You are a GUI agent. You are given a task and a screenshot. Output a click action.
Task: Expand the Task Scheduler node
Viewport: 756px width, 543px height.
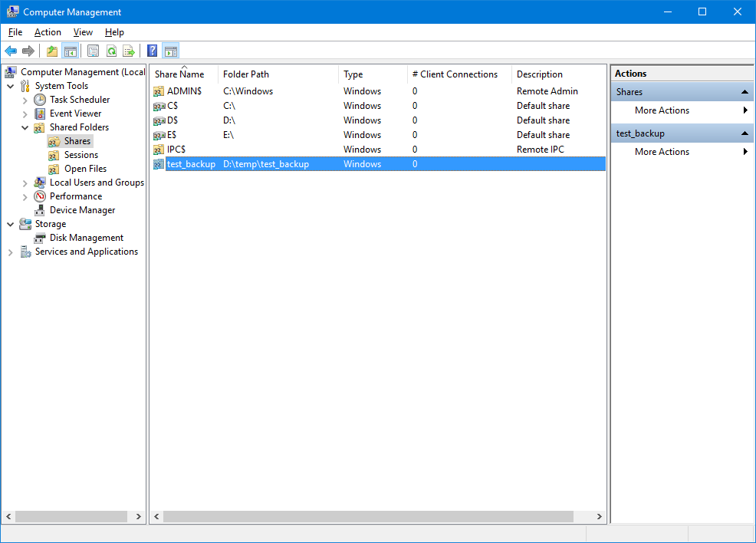(x=25, y=100)
